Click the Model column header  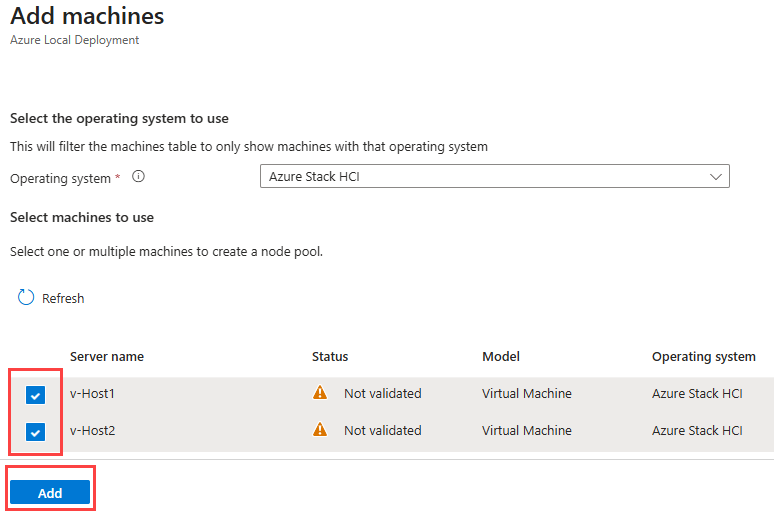click(x=501, y=356)
